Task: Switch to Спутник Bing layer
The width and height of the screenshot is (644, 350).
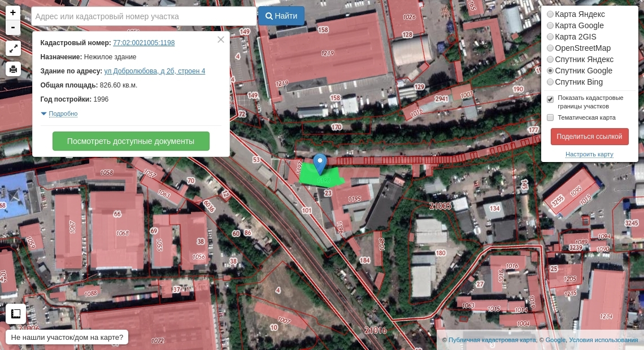Action: pos(550,82)
